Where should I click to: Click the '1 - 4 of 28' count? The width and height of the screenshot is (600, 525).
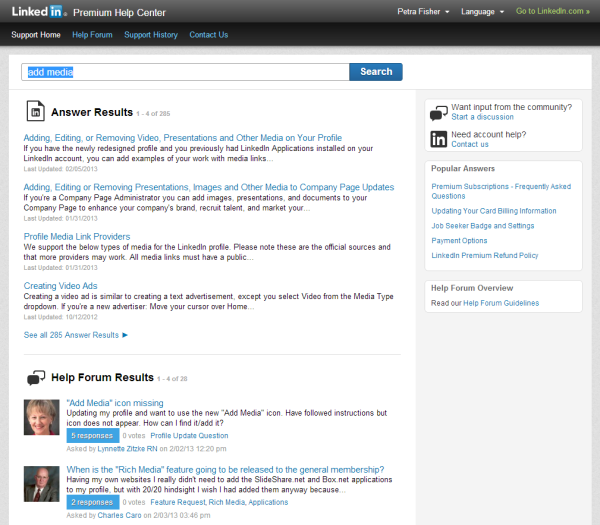click(x=172, y=379)
